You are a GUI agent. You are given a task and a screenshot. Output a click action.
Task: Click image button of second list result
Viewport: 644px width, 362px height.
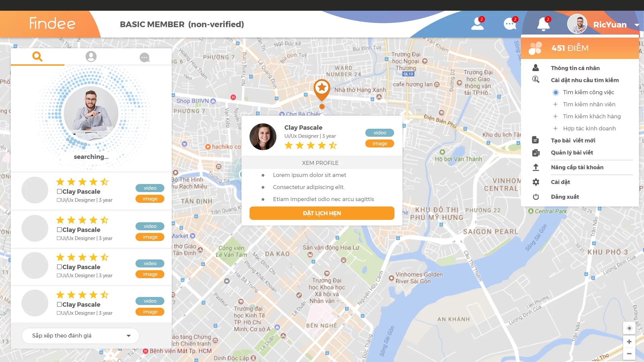(150, 237)
